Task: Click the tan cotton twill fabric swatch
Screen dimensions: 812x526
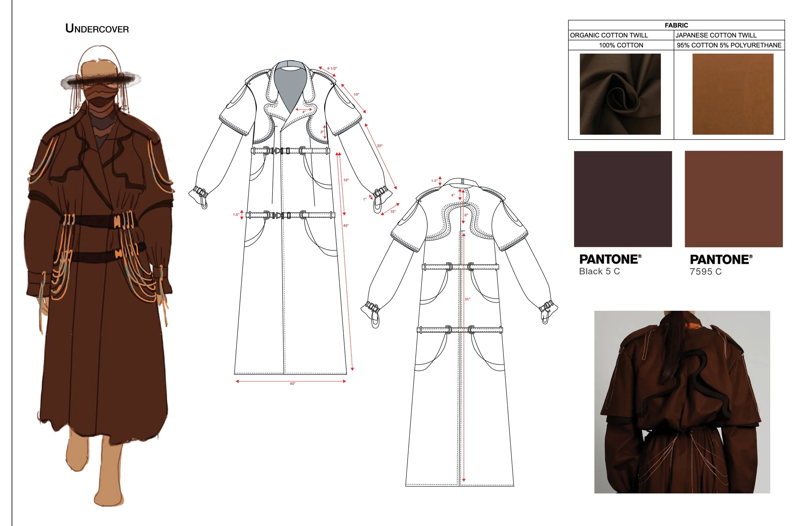Action: pos(732,94)
